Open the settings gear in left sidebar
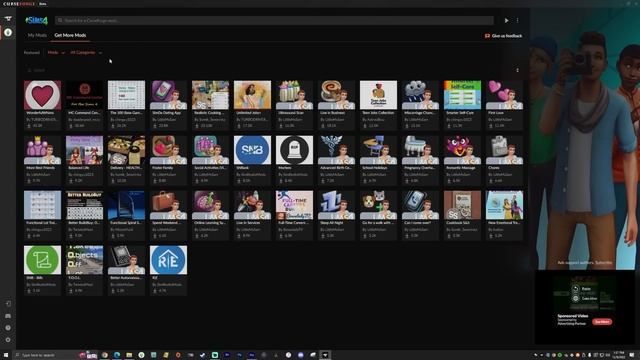The image size is (640, 360). 8,340
